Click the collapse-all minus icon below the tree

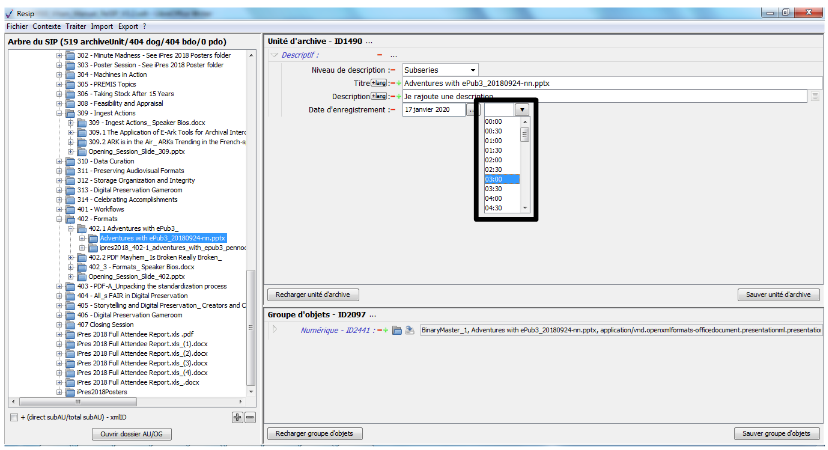pyautogui.click(x=250, y=416)
